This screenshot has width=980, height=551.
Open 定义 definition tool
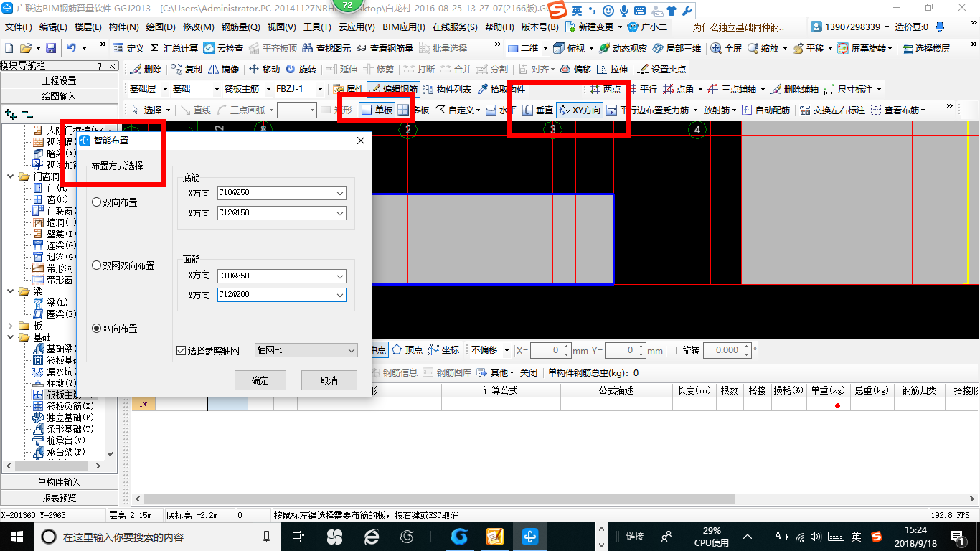pos(128,48)
